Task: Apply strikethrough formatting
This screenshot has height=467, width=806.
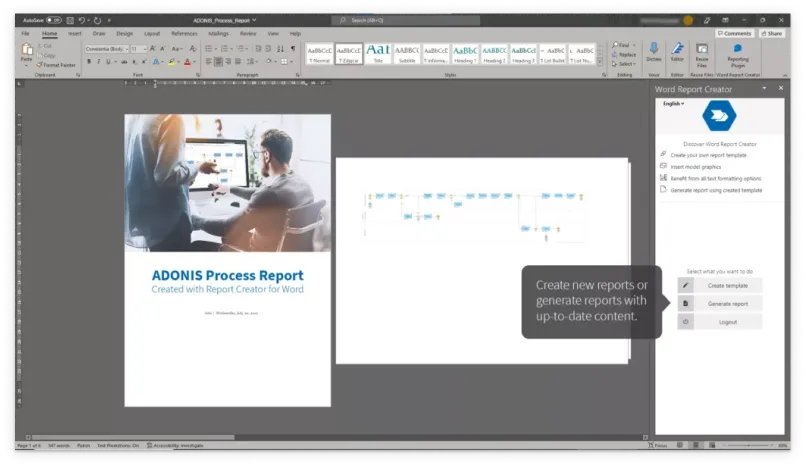Action: click(123, 62)
